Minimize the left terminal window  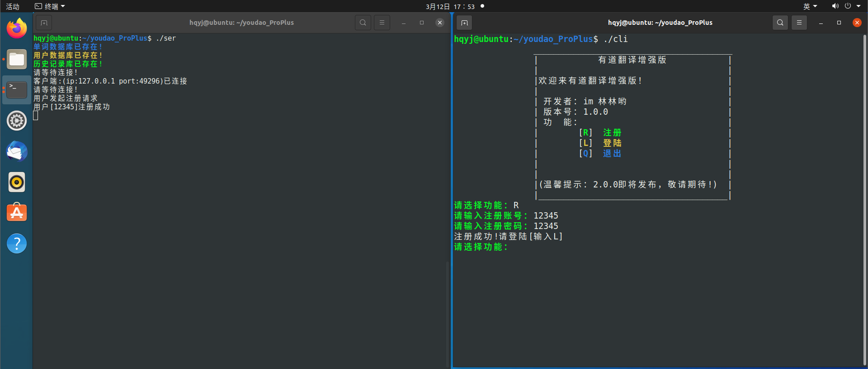click(404, 23)
